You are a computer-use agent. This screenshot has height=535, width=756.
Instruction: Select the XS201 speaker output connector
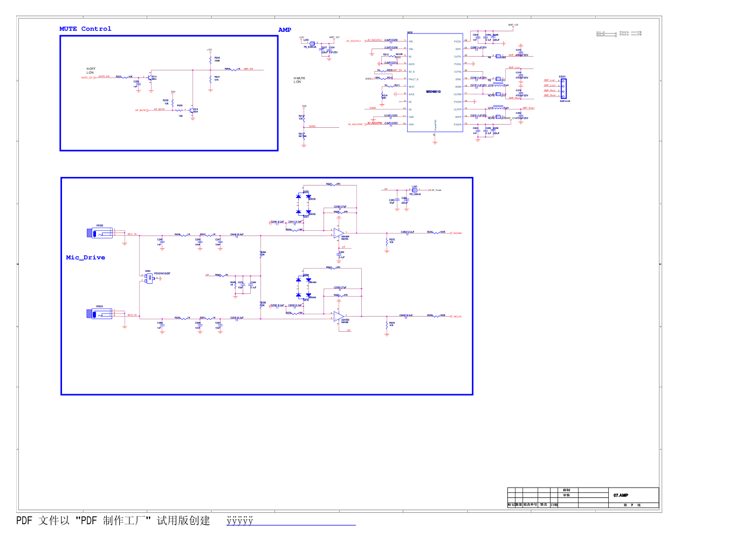coord(563,88)
